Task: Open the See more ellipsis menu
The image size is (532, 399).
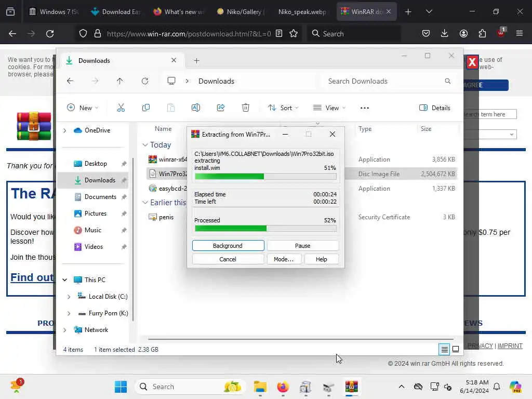Action: (364, 108)
